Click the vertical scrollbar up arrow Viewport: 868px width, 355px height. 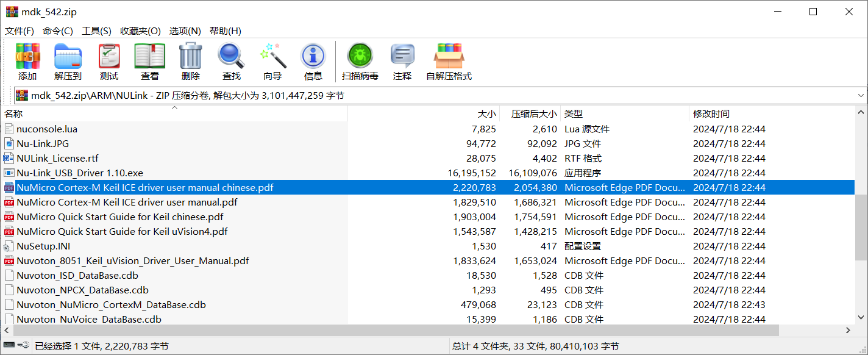862,112
